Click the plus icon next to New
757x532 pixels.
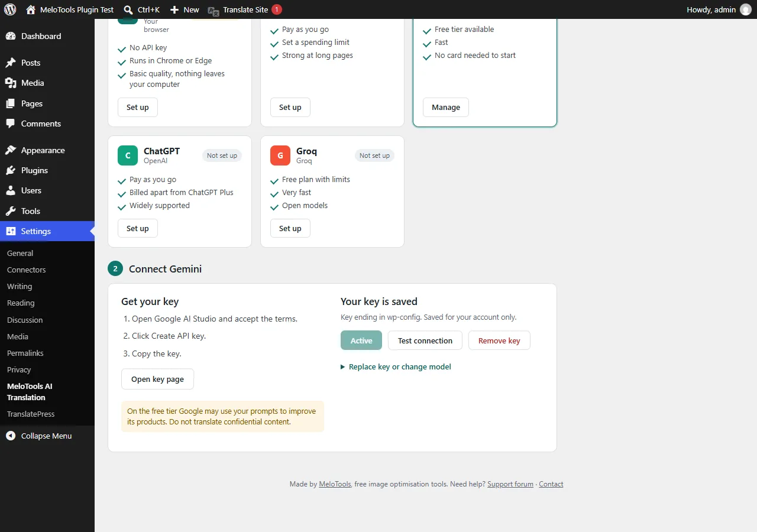(174, 9)
